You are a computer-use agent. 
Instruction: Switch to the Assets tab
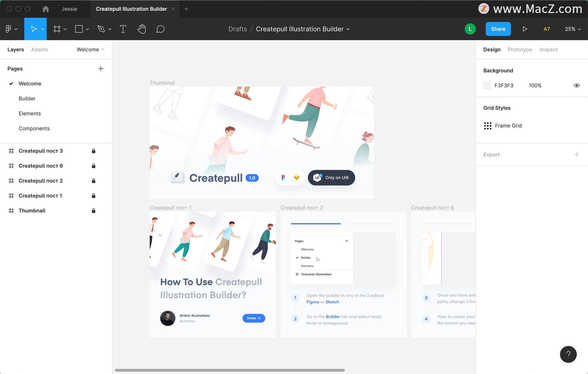click(40, 50)
